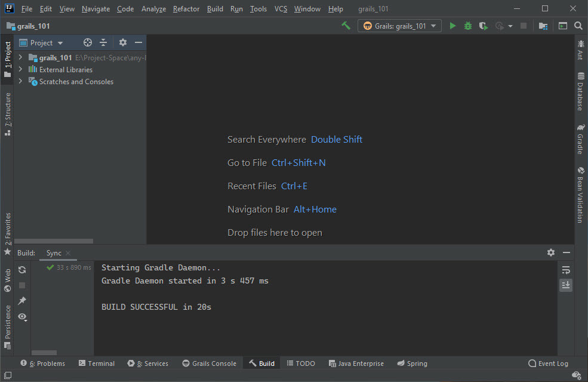
Task: Click the Stop process square in toolbar
Action: [524, 26]
